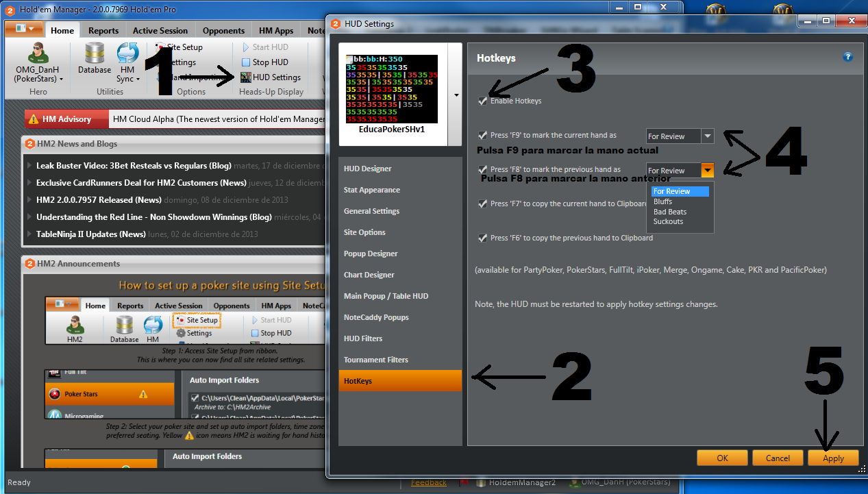
Task: Click Apply in HUD Settings
Action: tap(833, 458)
